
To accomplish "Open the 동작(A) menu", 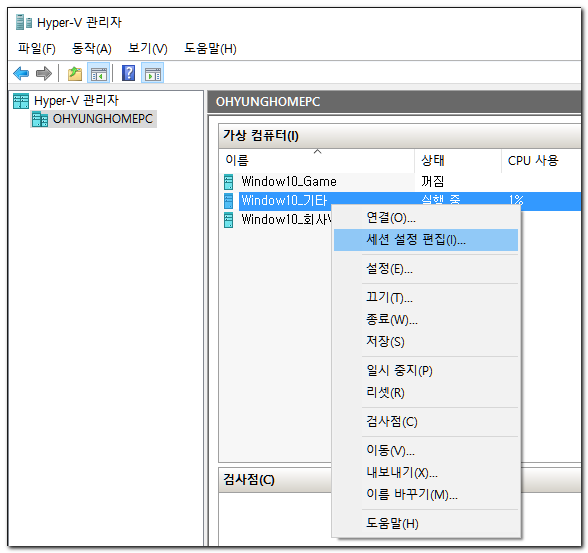I will click(92, 48).
